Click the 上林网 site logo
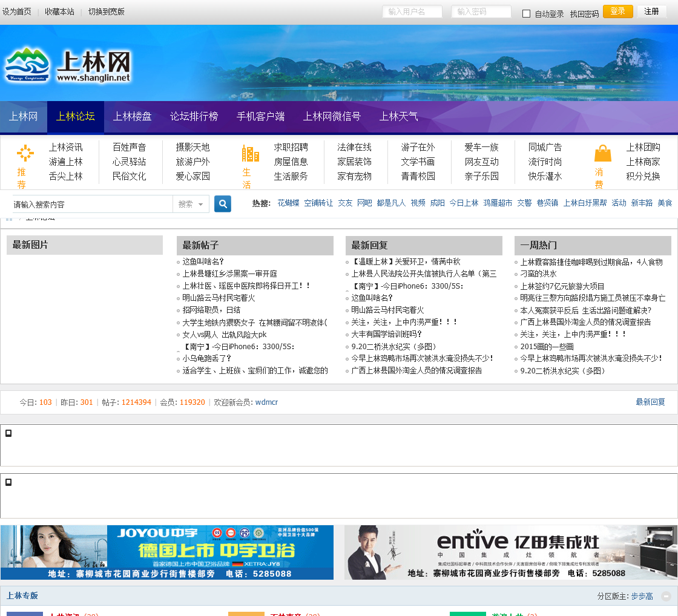The image size is (678, 616). (x=68, y=65)
